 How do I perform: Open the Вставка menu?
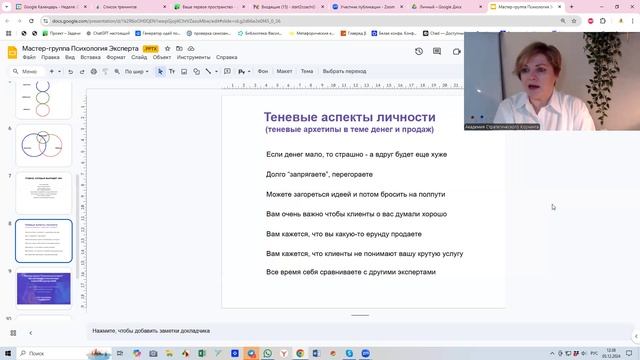click(x=91, y=58)
